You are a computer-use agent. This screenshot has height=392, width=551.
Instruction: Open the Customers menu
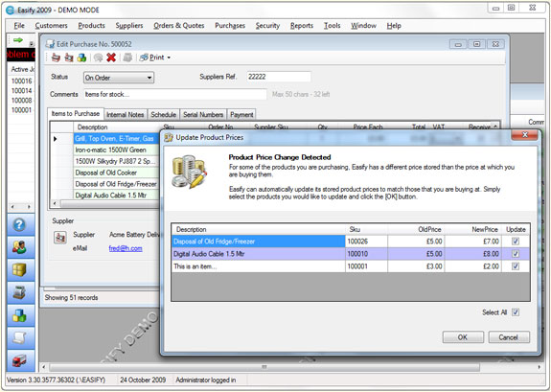[x=52, y=25]
